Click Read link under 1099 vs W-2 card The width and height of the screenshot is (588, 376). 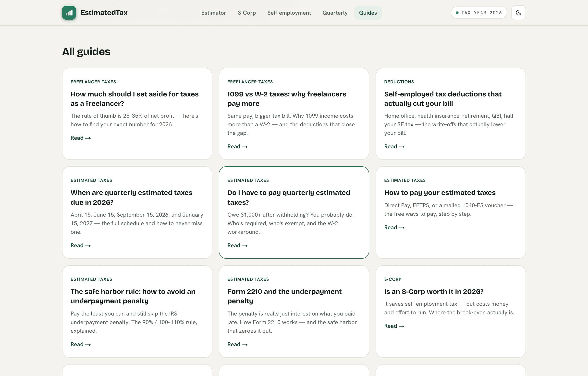237,146
